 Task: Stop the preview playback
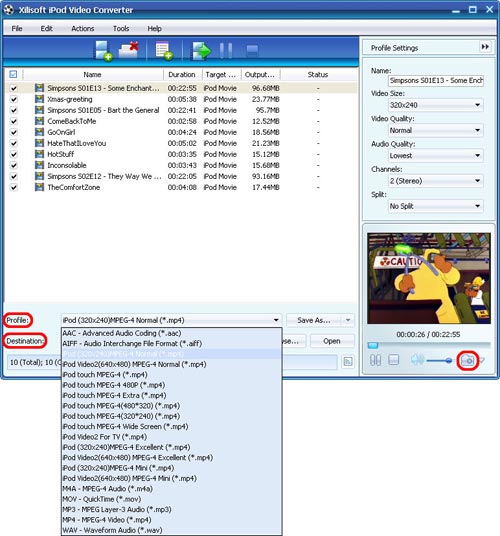point(394,360)
